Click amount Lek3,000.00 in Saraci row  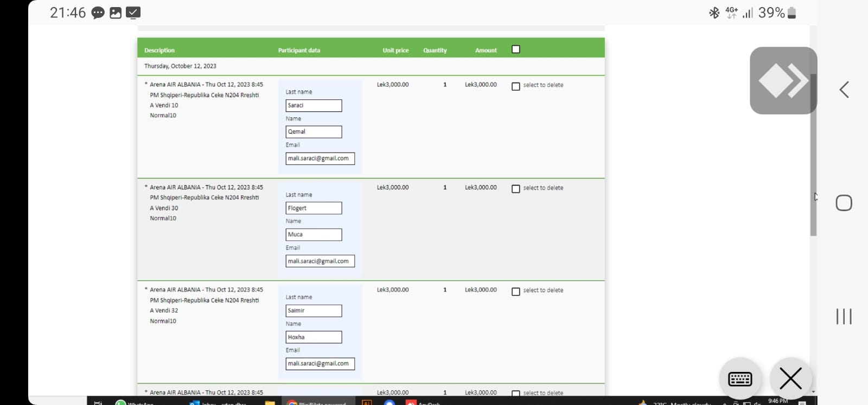pyautogui.click(x=481, y=85)
